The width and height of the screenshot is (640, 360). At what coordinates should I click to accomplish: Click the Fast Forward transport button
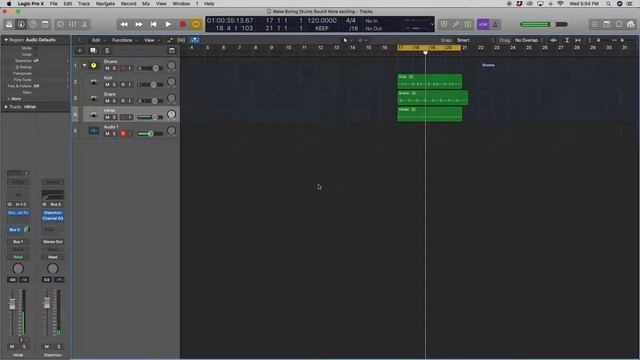[x=139, y=24]
